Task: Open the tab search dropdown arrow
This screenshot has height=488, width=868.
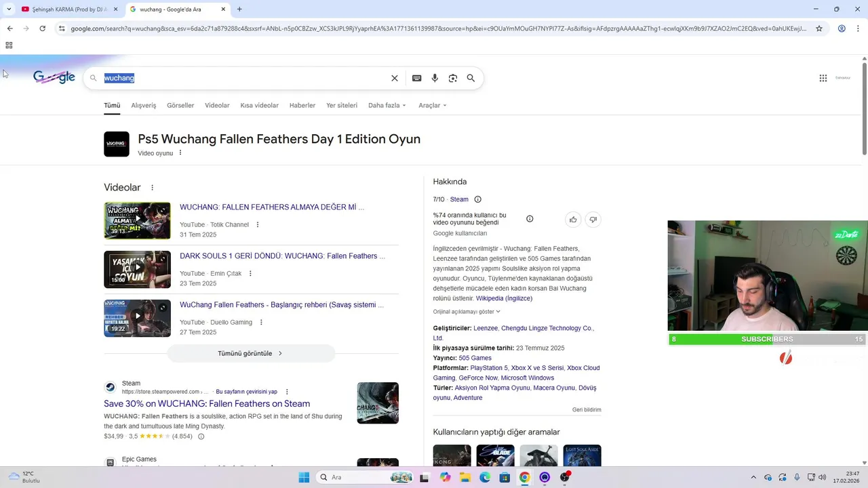Action: pos(8,9)
